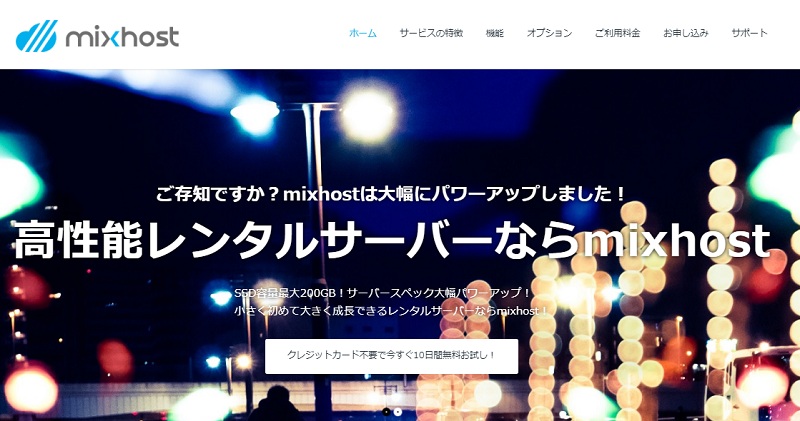The height and width of the screenshot is (421, 800).
Task: Visit the サポート nav link
Action: [749, 33]
